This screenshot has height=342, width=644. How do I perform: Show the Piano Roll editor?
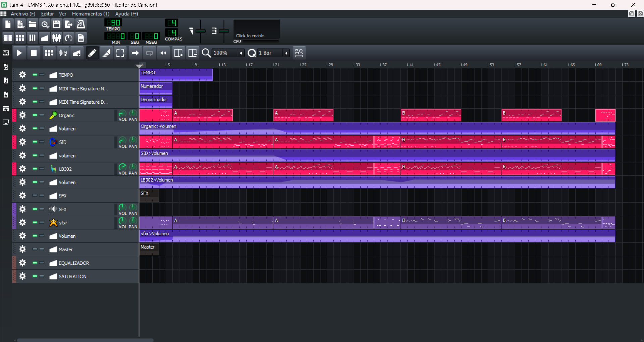click(x=32, y=38)
